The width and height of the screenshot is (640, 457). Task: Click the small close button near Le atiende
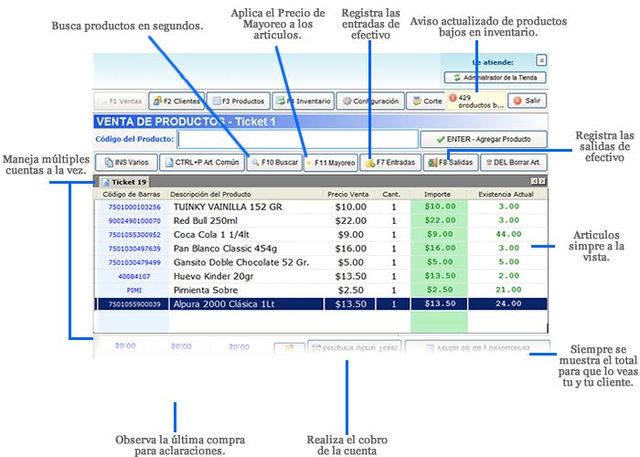(541, 60)
